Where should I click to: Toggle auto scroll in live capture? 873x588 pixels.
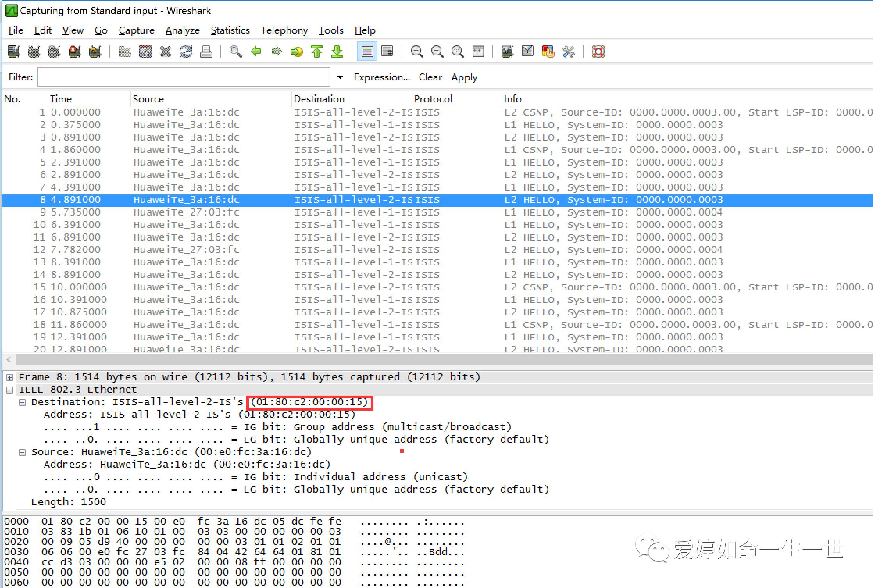(387, 52)
